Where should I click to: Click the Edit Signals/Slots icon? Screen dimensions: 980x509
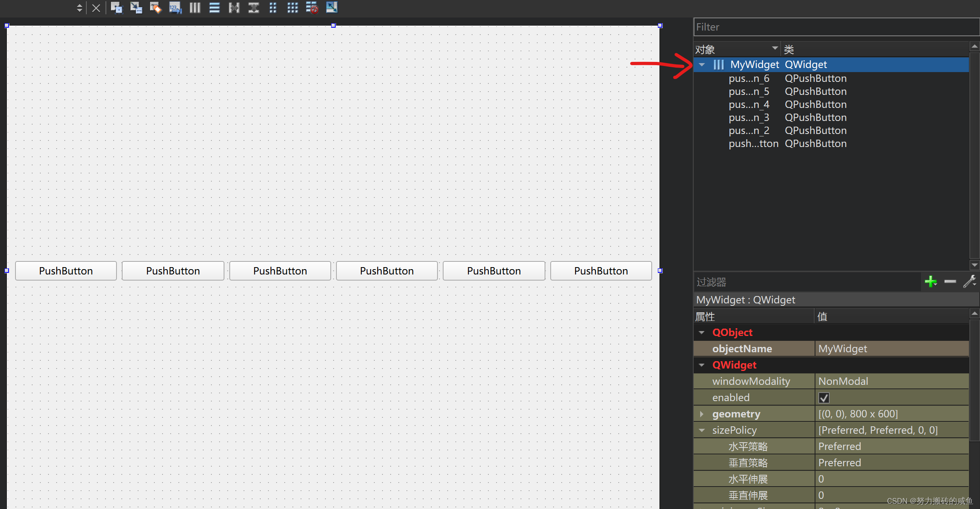136,8
